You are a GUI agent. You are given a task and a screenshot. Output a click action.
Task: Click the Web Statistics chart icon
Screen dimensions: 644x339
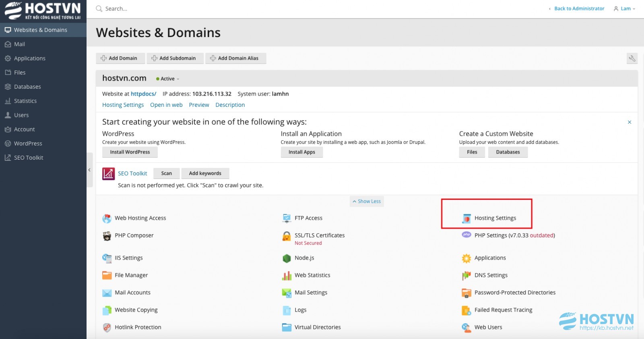pos(287,275)
